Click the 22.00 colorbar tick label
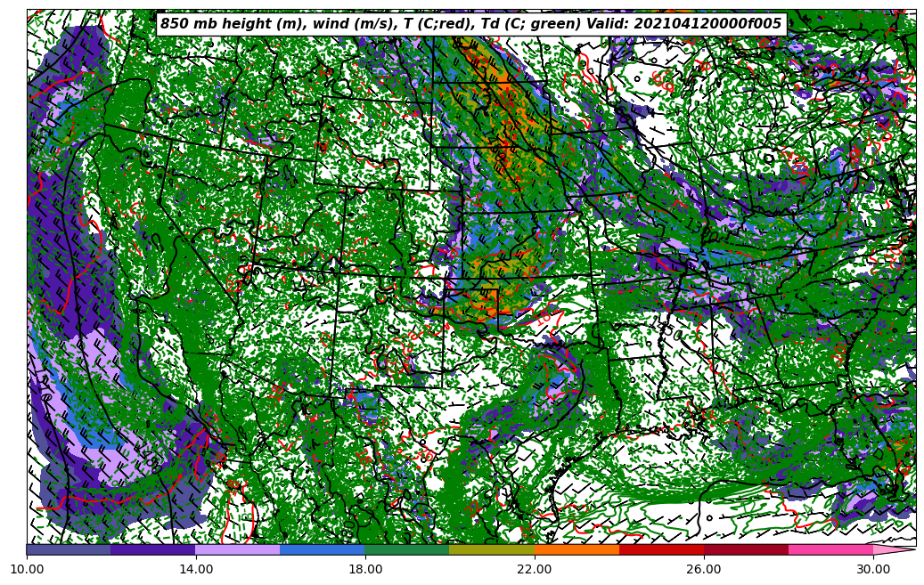The image size is (924, 585). coord(535,569)
